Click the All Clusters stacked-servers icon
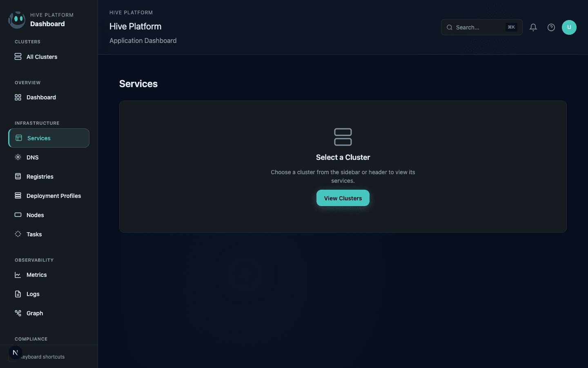The width and height of the screenshot is (588, 368). 18,56
